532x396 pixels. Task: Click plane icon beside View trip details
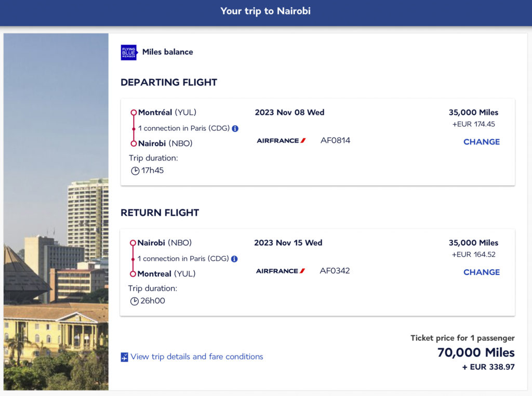tap(124, 357)
